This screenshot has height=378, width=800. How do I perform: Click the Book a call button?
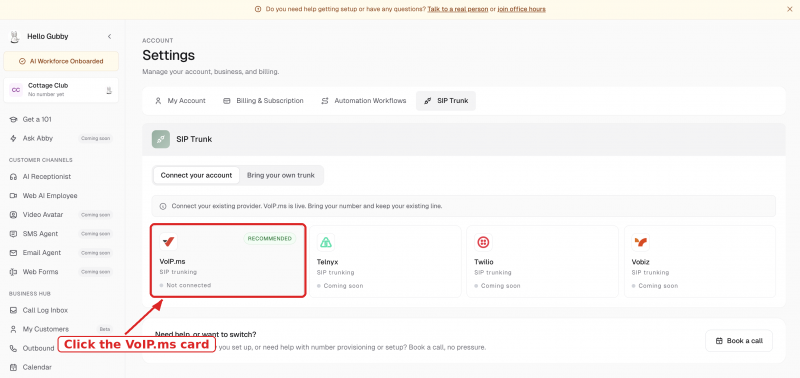click(x=739, y=341)
